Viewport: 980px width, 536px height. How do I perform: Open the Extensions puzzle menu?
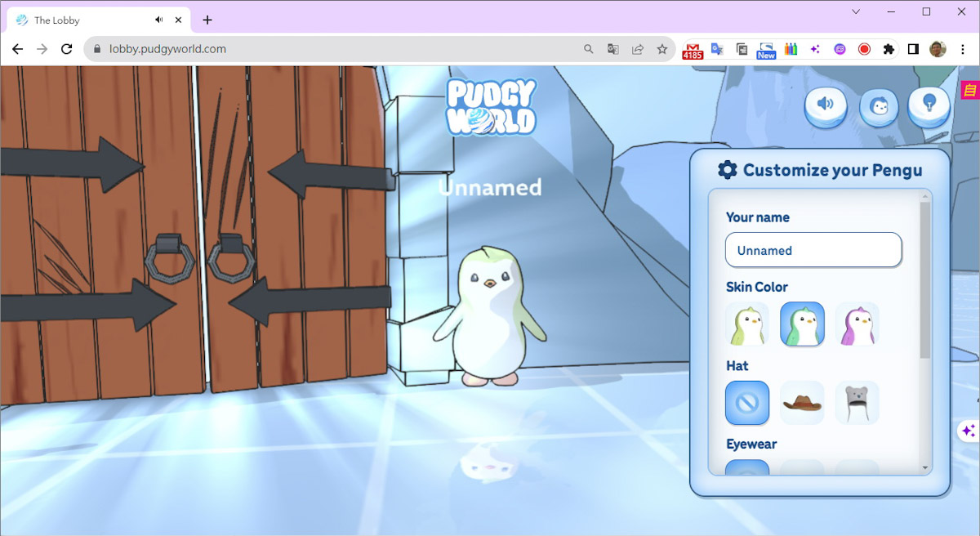point(889,49)
